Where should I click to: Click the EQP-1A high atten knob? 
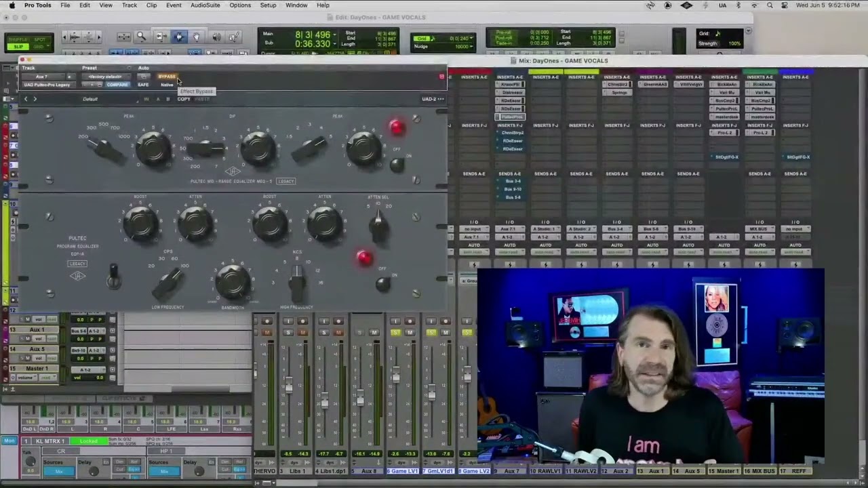[x=324, y=224]
